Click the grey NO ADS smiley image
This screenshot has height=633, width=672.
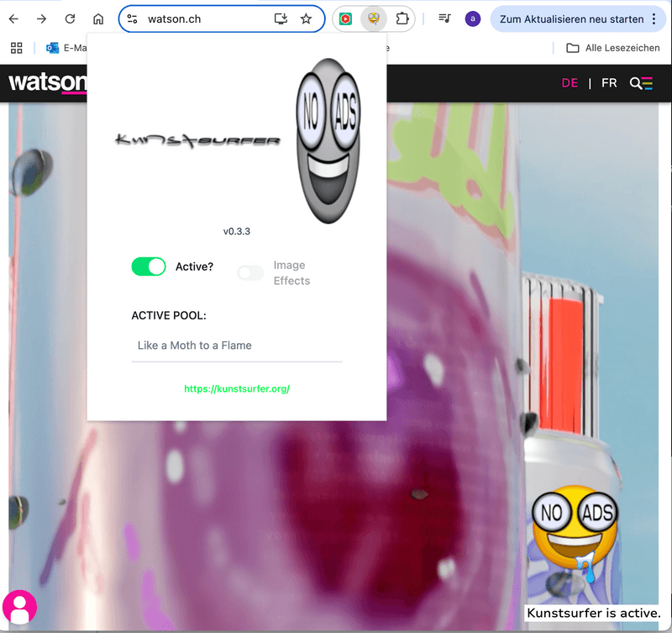click(x=328, y=140)
